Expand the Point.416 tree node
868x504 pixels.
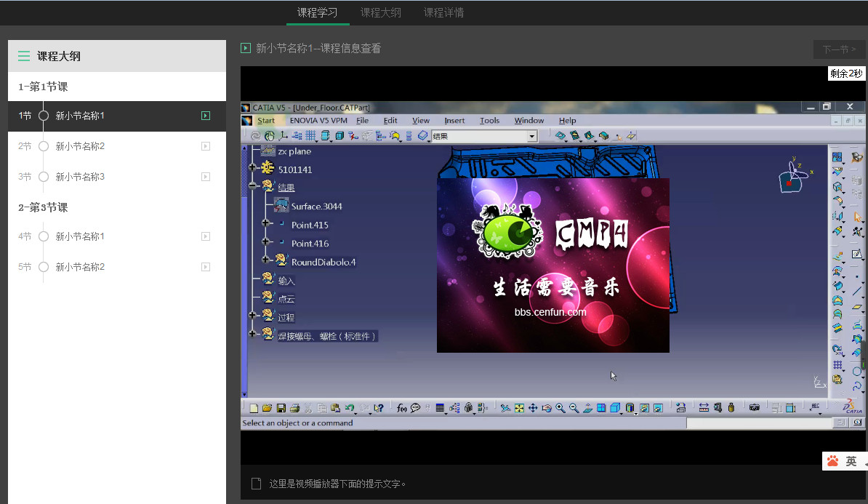click(x=266, y=241)
